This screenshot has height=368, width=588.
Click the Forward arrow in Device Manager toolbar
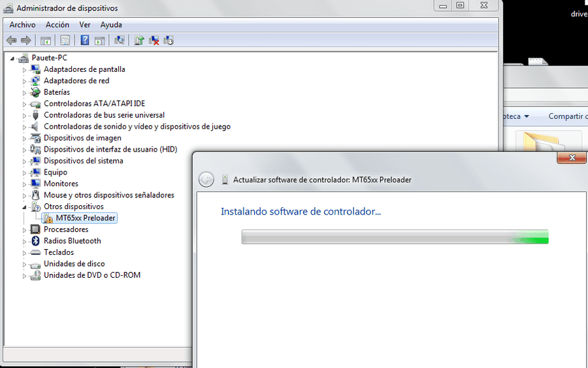[26, 40]
